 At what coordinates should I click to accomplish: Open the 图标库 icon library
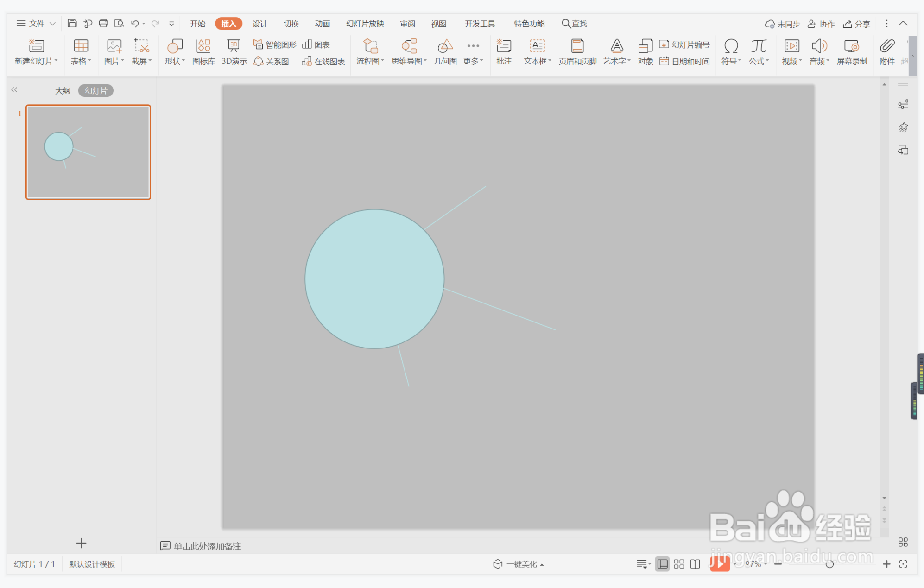[x=203, y=51]
